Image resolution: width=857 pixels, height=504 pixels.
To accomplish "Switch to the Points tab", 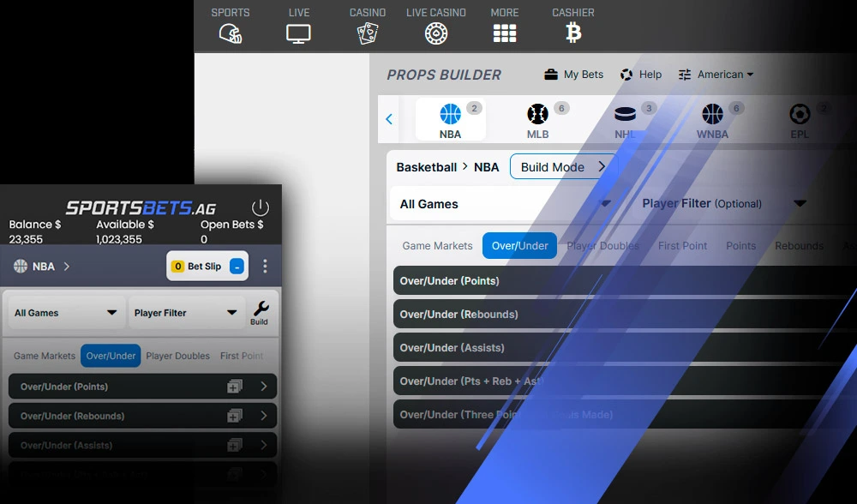I will (741, 246).
